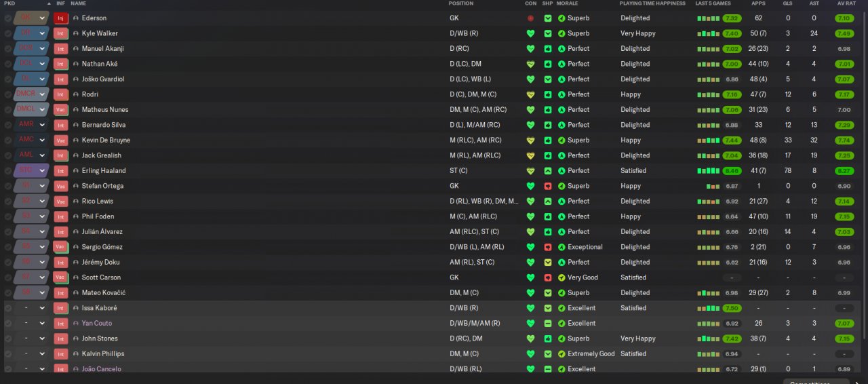Click Kyle Walker's last 5 games form bars
The height and width of the screenshot is (384, 868).
(709, 33)
